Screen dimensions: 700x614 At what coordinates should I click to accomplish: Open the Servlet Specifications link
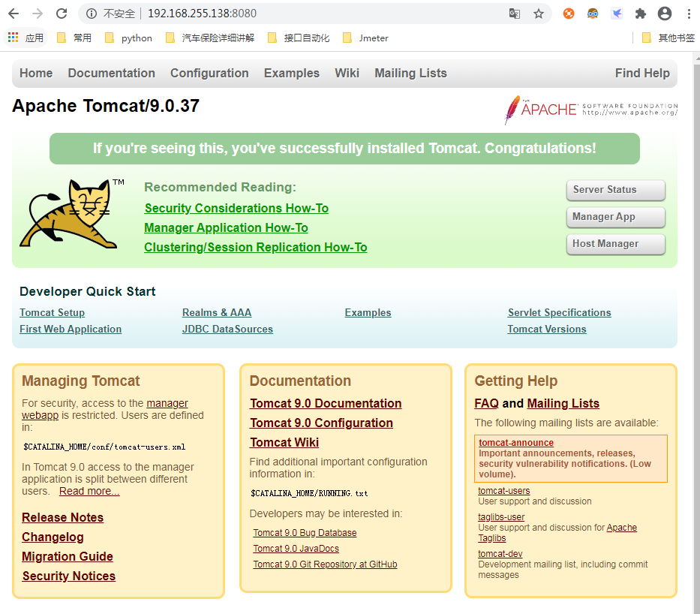coord(560,312)
